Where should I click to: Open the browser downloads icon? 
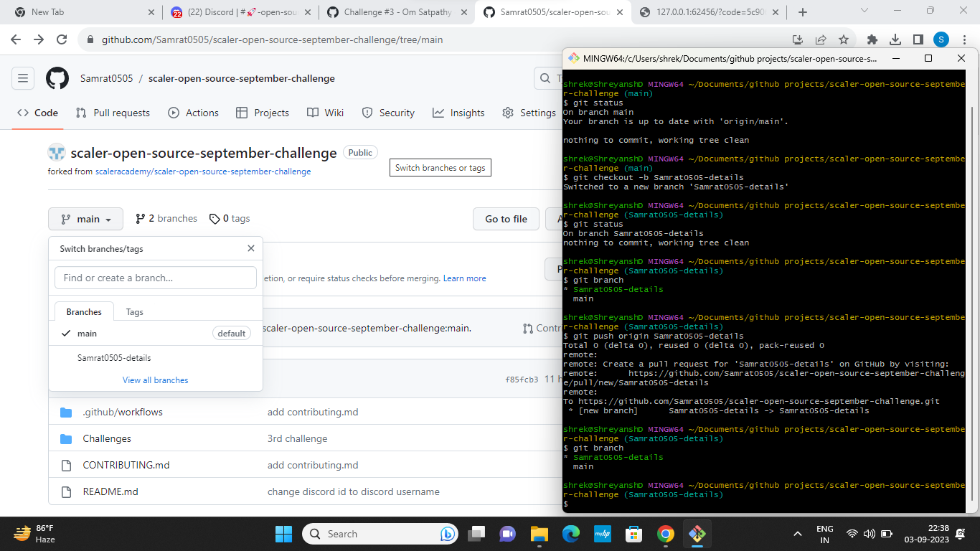894,39
